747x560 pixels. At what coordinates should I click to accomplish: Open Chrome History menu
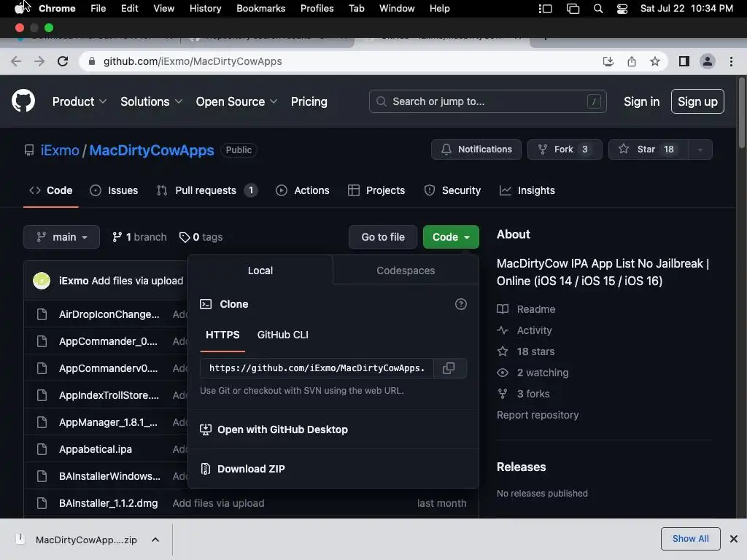[205, 9]
